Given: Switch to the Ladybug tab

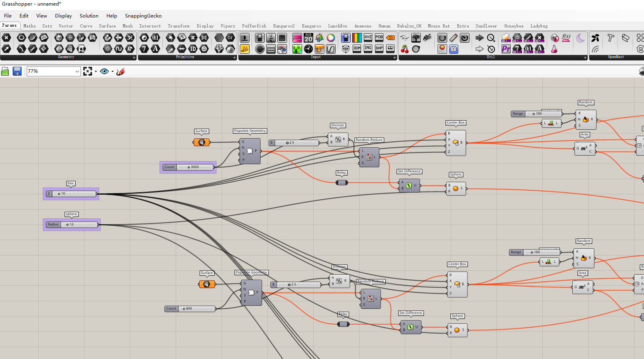Looking at the screenshot, I should coord(539,26).
